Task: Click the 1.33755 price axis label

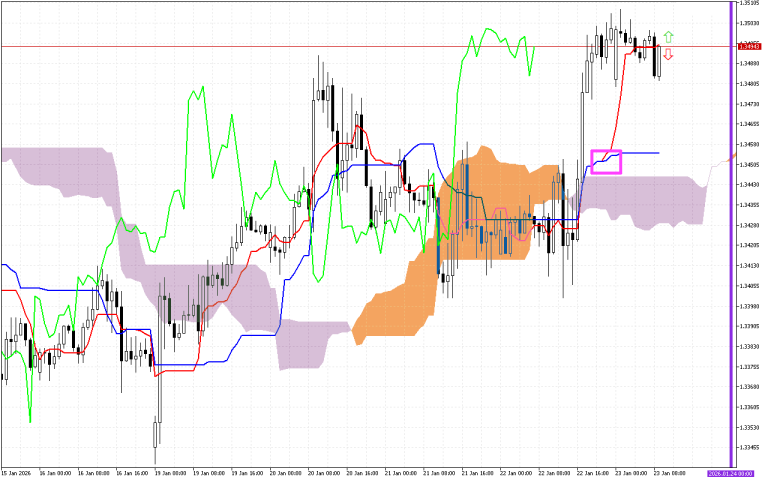Action: (x=750, y=367)
